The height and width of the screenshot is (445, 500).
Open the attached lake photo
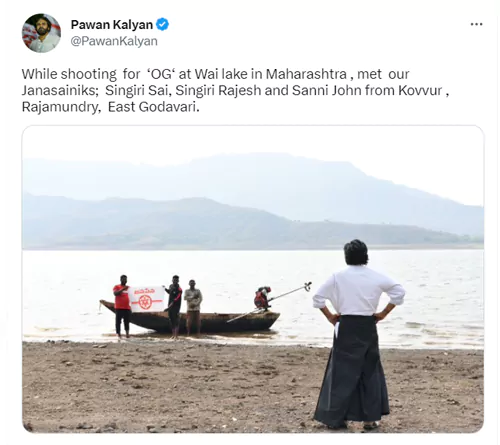pos(253,279)
